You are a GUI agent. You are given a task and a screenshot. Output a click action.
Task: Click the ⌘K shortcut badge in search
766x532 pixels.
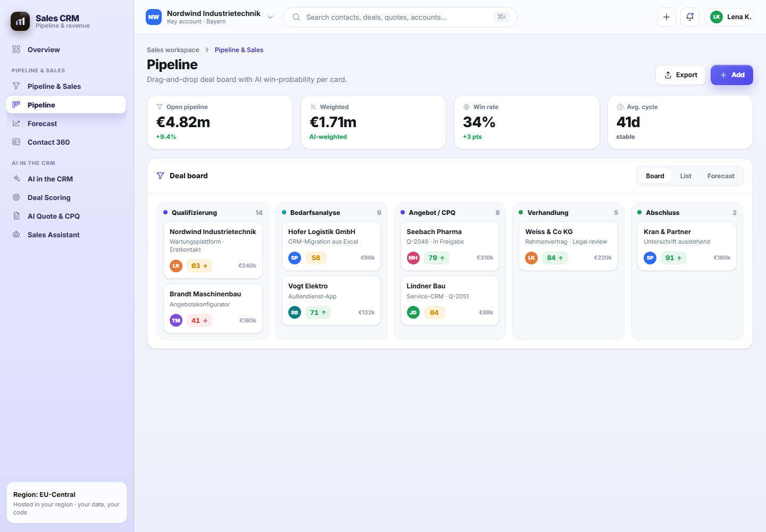coord(502,17)
